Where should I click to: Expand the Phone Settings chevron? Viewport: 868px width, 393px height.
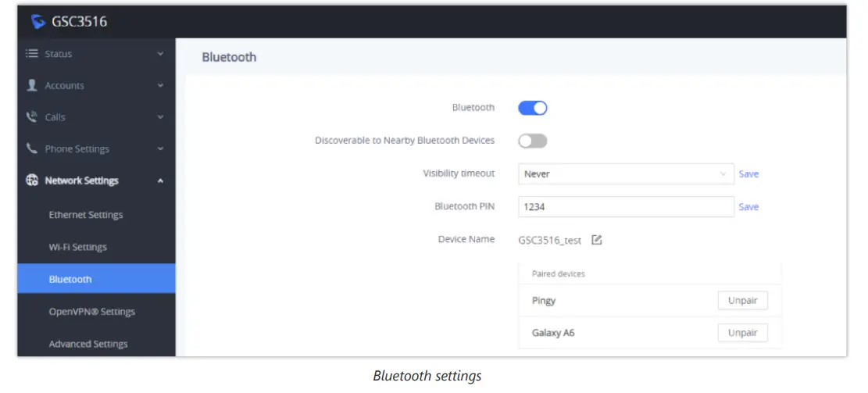[160, 148]
